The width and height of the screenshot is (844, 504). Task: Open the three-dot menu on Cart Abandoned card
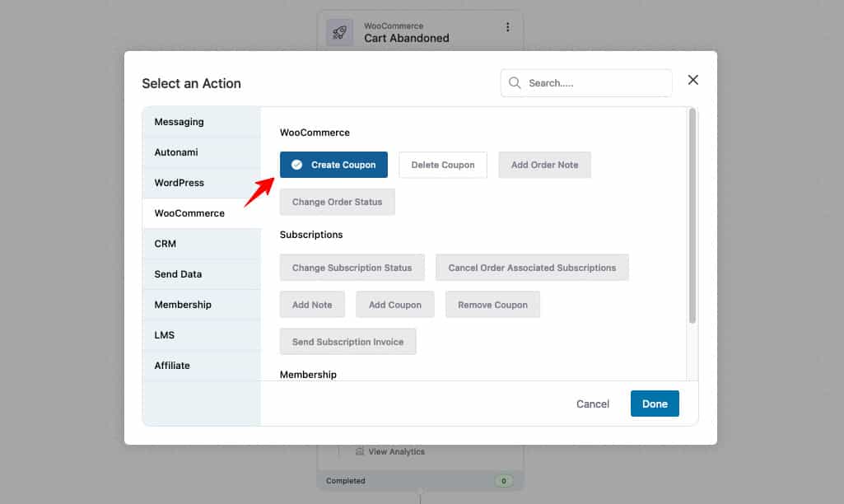coord(507,27)
